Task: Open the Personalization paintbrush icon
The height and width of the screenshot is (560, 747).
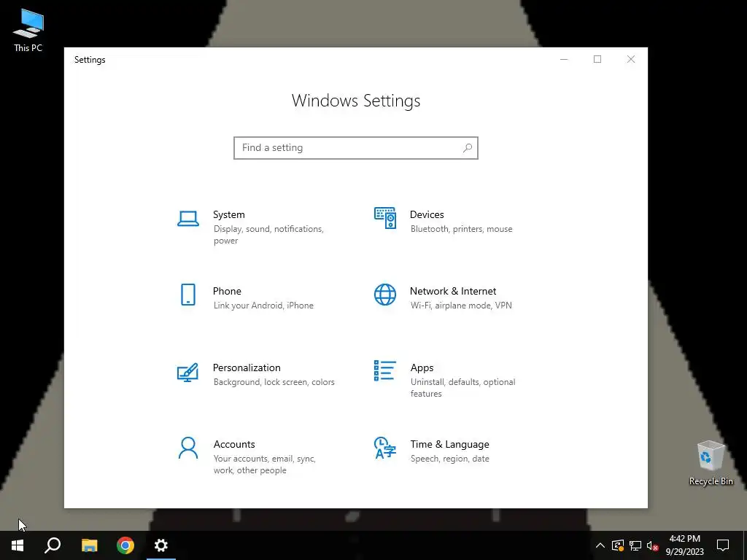Action: tap(187, 373)
